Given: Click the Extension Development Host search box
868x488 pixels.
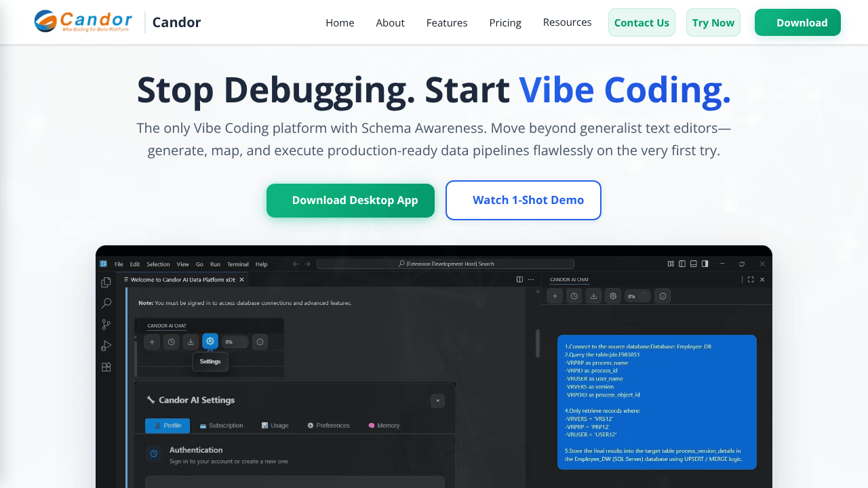Looking at the screenshot, I should (x=446, y=264).
